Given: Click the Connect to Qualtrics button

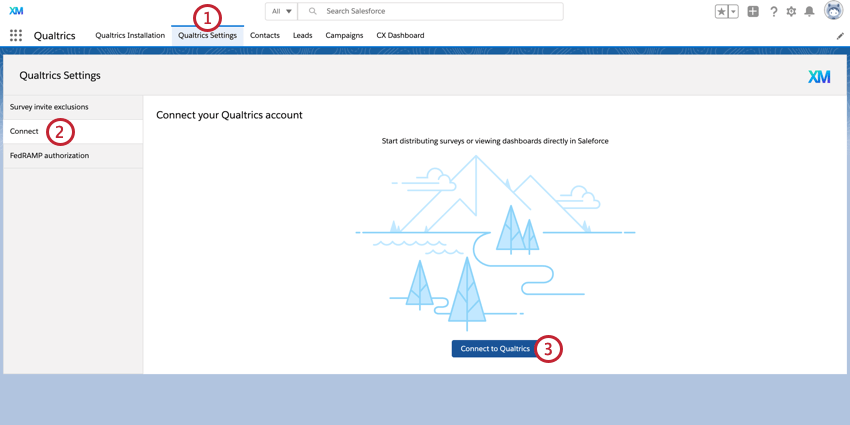Looking at the screenshot, I should pyautogui.click(x=495, y=349).
